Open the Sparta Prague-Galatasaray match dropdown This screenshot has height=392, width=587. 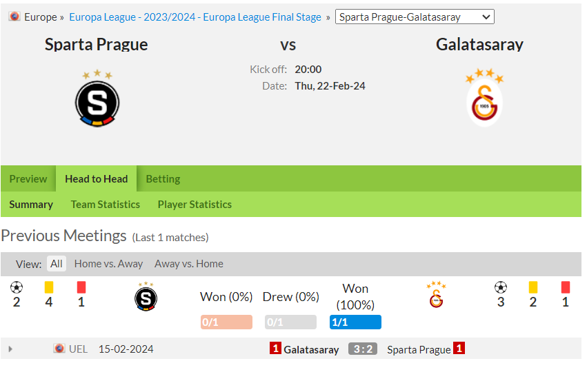(x=415, y=17)
